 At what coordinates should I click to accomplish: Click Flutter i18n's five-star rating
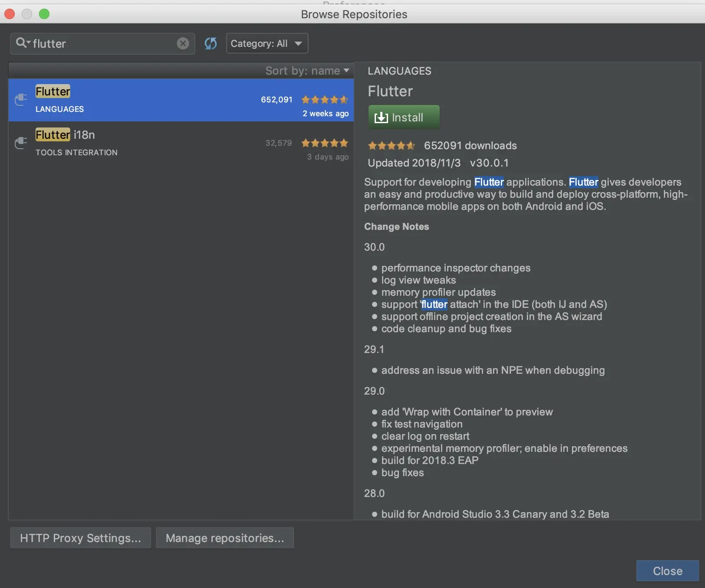[324, 143]
